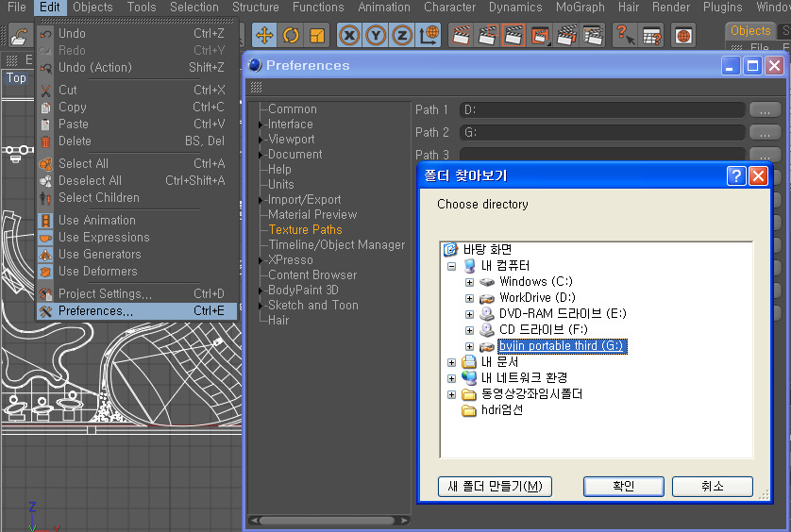This screenshot has width=791, height=532.
Task: Expand Import/Export preferences category
Action: click(261, 200)
